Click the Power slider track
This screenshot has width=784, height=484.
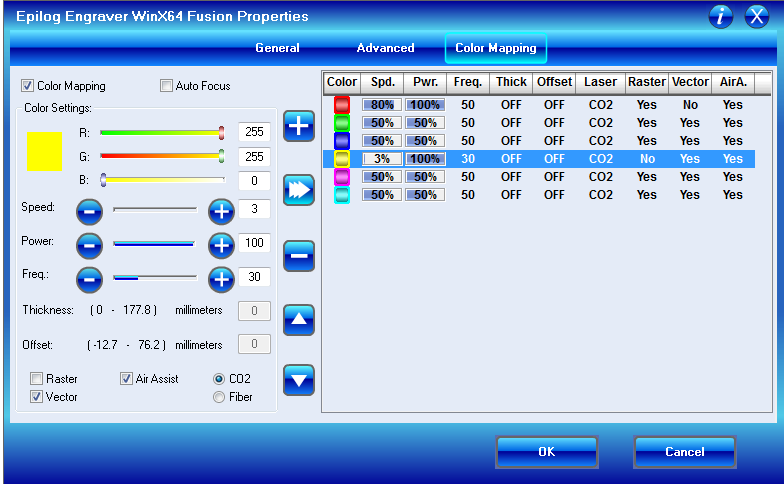[155, 244]
